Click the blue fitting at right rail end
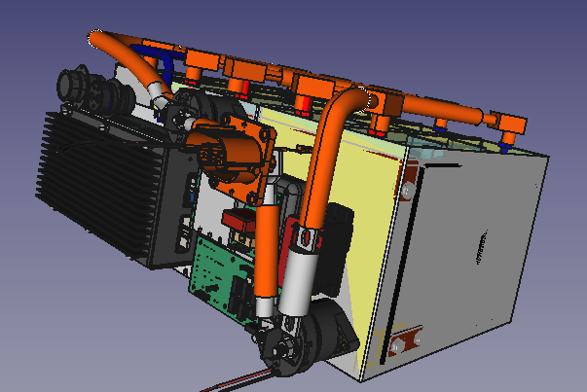The image size is (587, 392). tap(503, 146)
